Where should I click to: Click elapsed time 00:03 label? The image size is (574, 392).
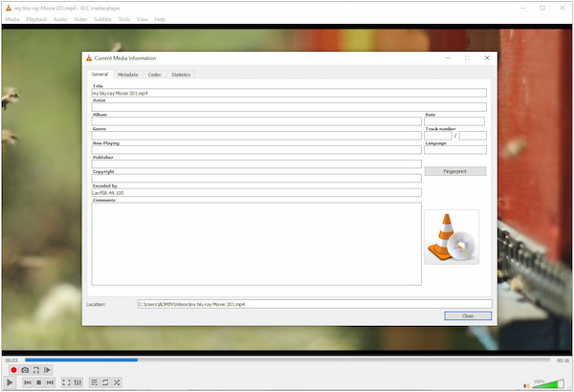(11, 360)
